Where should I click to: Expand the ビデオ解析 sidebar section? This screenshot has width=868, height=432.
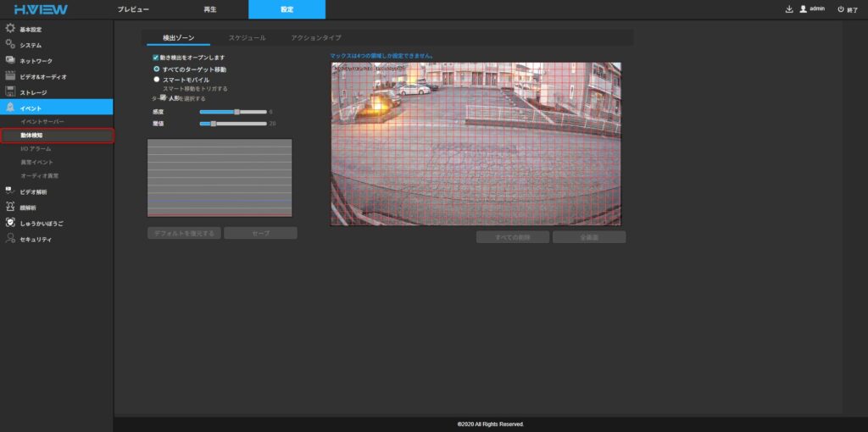point(34,192)
